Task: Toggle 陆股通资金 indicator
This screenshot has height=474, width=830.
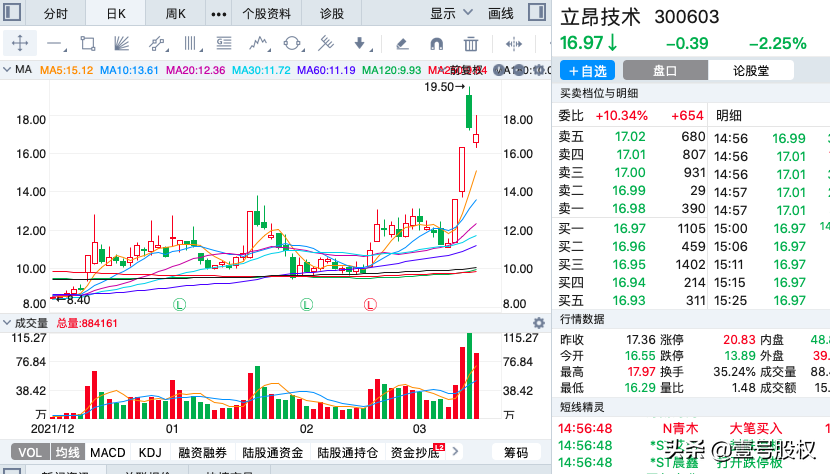Action: click(x=273, y=452)
